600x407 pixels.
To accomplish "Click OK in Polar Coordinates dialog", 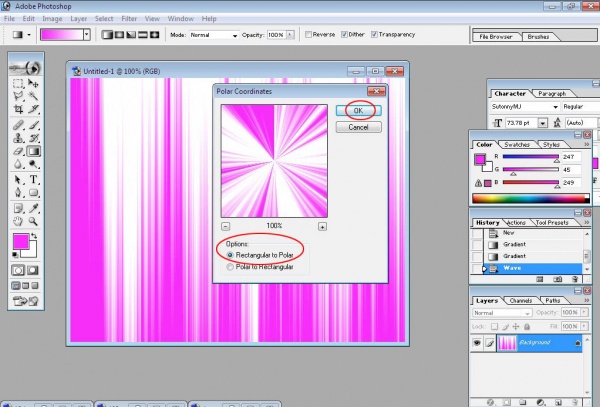I will (359, 111).
